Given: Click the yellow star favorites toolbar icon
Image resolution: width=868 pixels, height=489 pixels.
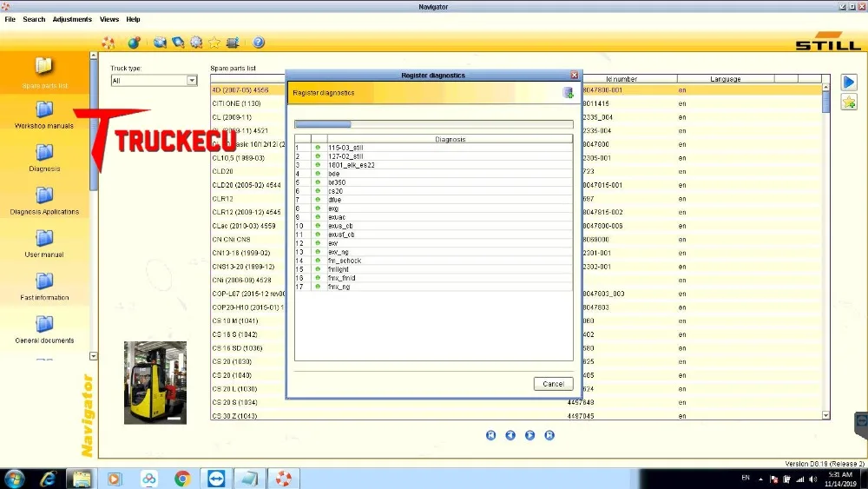Looking at the screenshot, I should tap(214, 43).
